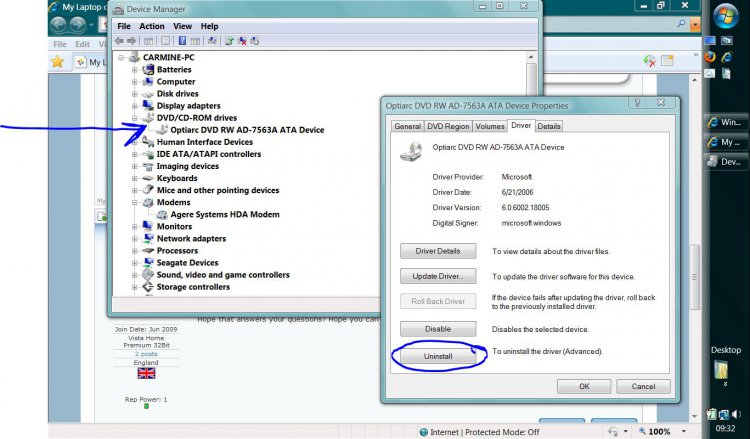Open Device Manager File menu
750x439 pixels.
pos(124,26)
